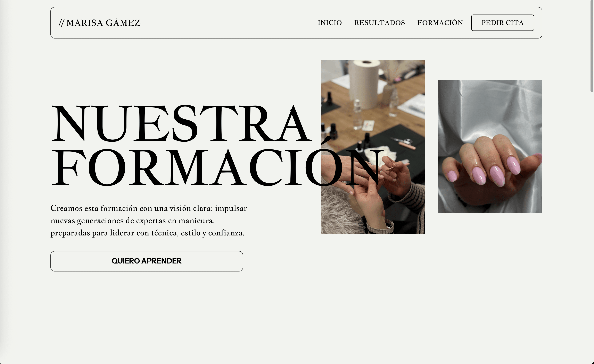Click the PEDIR CITA button
The image size is (594, 364).
click(x=502, y=23)
